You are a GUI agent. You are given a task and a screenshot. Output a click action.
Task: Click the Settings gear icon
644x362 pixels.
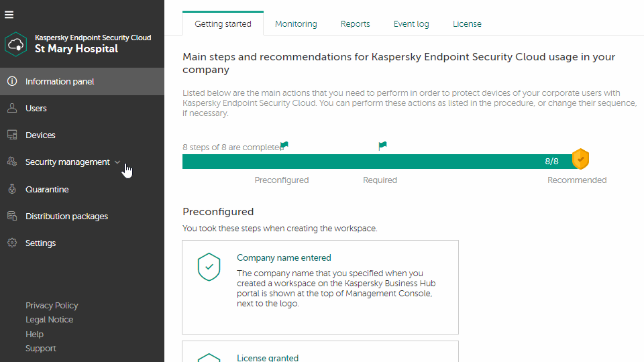[x=11, y=243]
